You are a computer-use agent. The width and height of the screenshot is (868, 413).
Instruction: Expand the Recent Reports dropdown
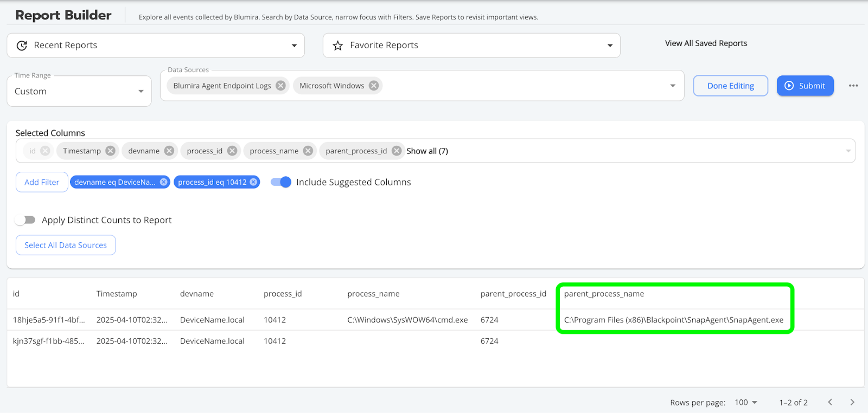294,46
